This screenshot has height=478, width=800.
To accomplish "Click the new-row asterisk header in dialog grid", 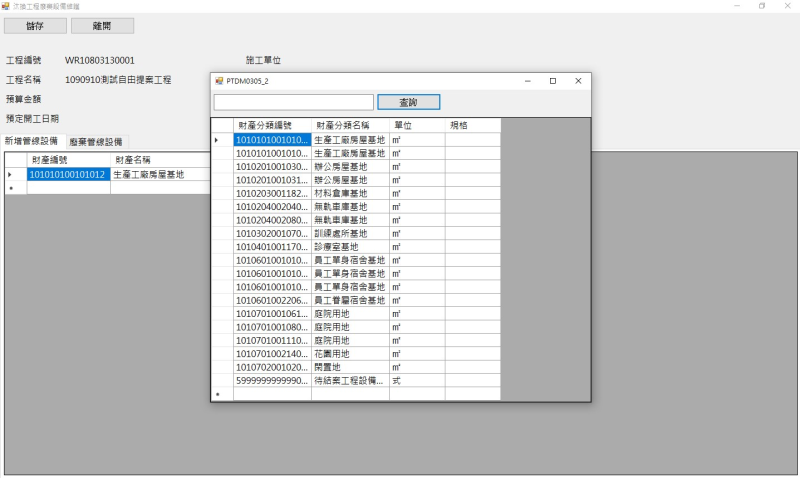I will [x=222, y=394].
